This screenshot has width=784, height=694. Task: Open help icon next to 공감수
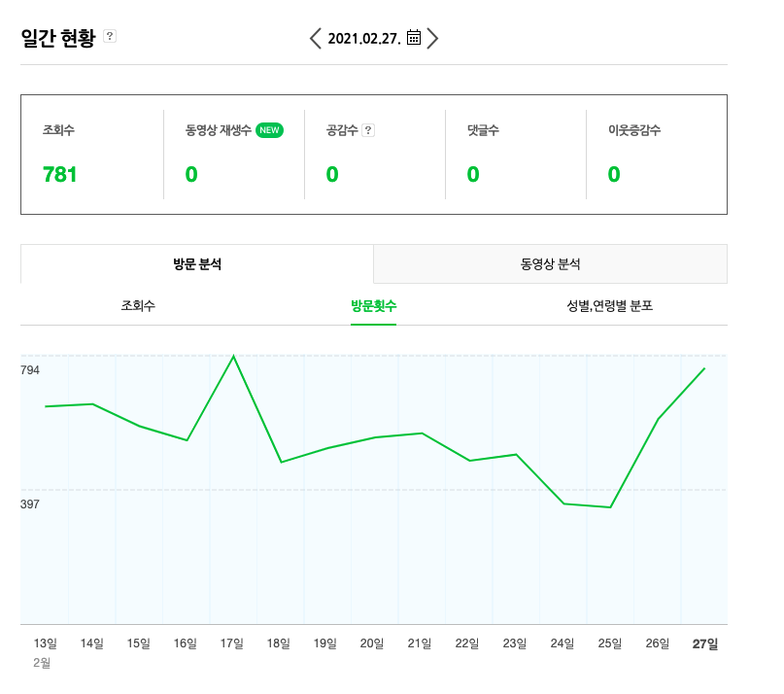[368, 130]
